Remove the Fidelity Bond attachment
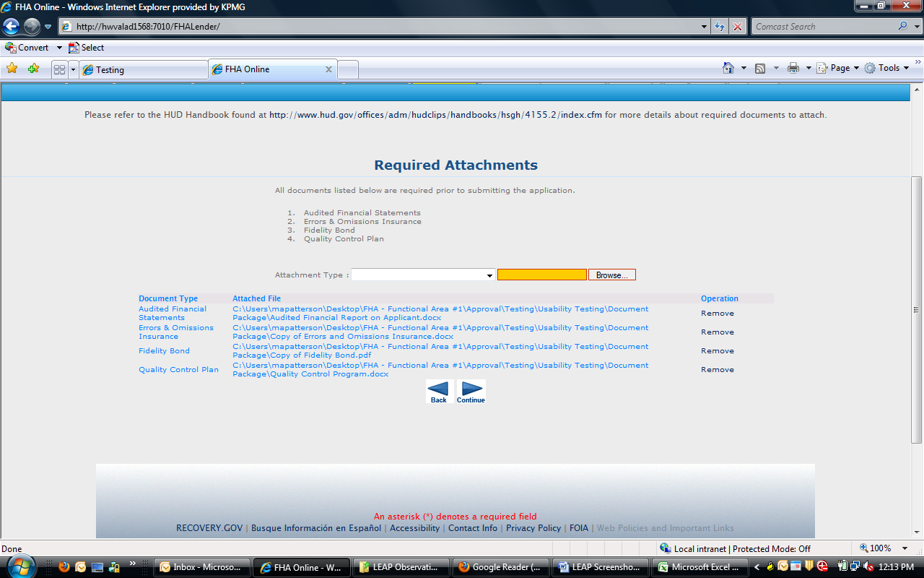The height and width of the screenshot is (578, 924). point(718,351)
